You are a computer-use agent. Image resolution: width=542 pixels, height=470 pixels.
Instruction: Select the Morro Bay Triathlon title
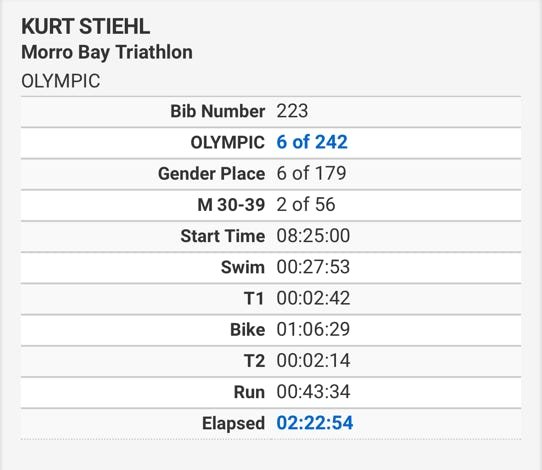tap(107, 53)
